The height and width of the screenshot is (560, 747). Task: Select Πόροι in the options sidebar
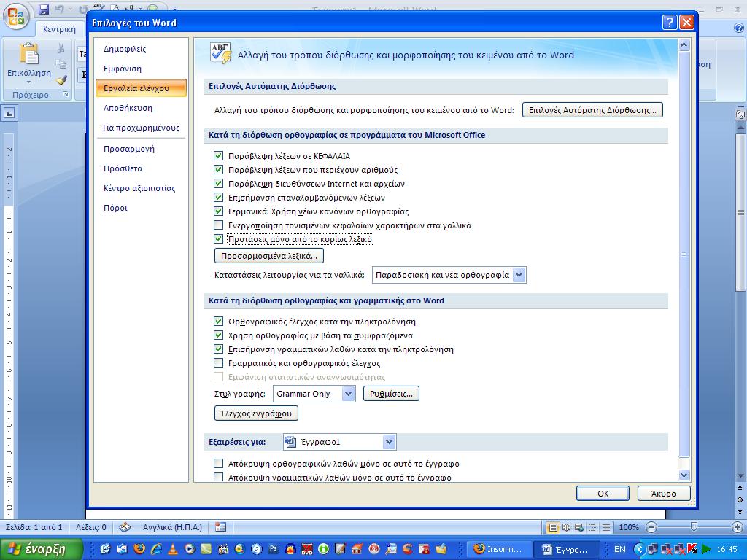115,208
